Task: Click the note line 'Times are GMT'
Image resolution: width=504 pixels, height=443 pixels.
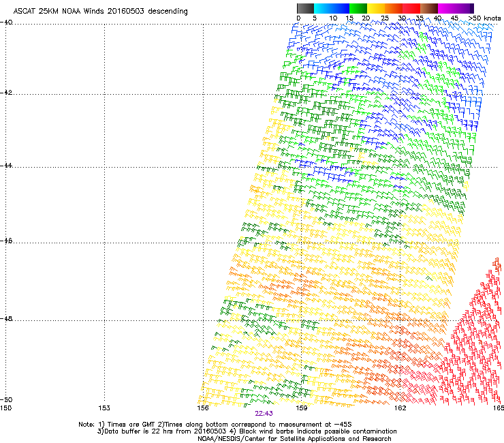Action: (131, 425)
